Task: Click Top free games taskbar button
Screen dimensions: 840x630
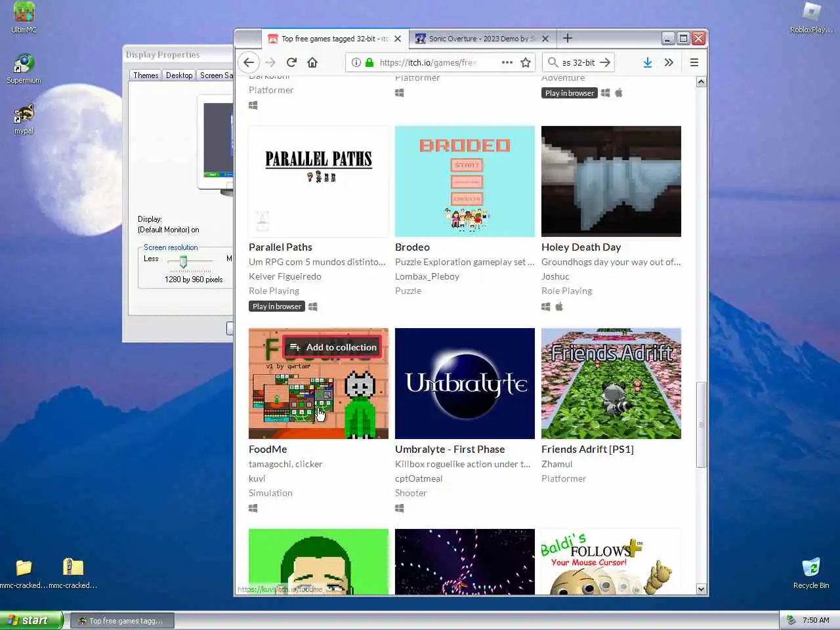Action: tap(121, 621)
